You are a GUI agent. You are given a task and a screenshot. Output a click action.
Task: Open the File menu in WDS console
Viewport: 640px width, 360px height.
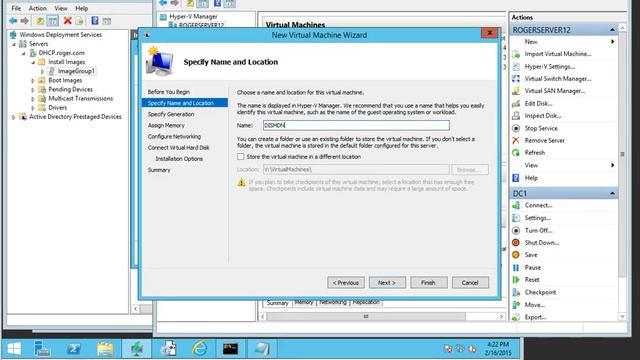(x=16, y=8)
